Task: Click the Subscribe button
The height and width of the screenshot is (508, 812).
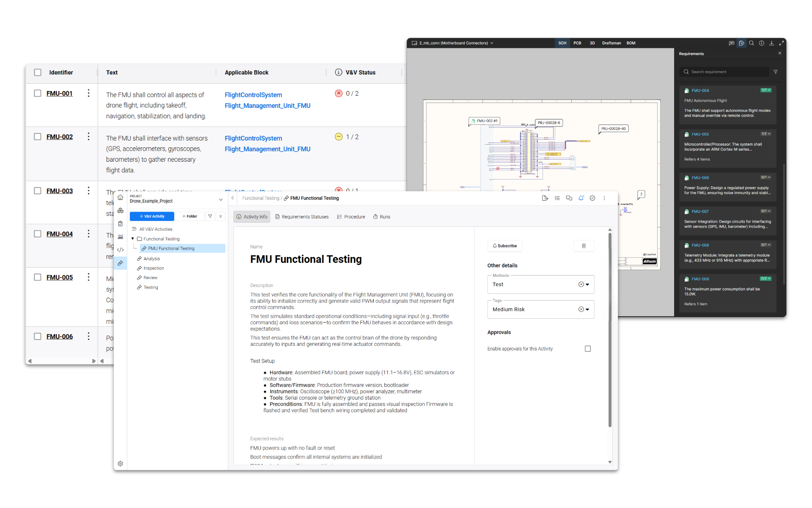Action: click(x=505, y=246)
